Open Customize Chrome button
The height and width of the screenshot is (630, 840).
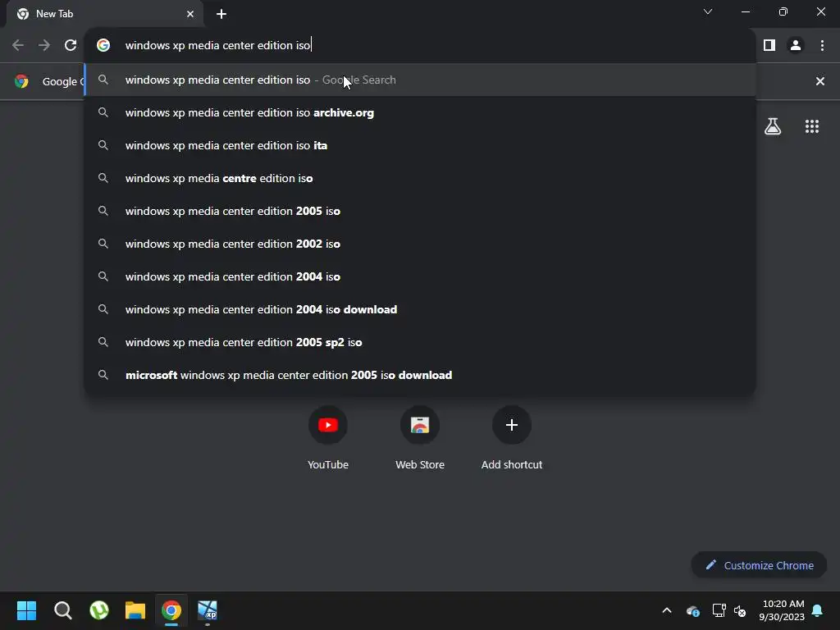pyautogui.click(x=759, y=565)
